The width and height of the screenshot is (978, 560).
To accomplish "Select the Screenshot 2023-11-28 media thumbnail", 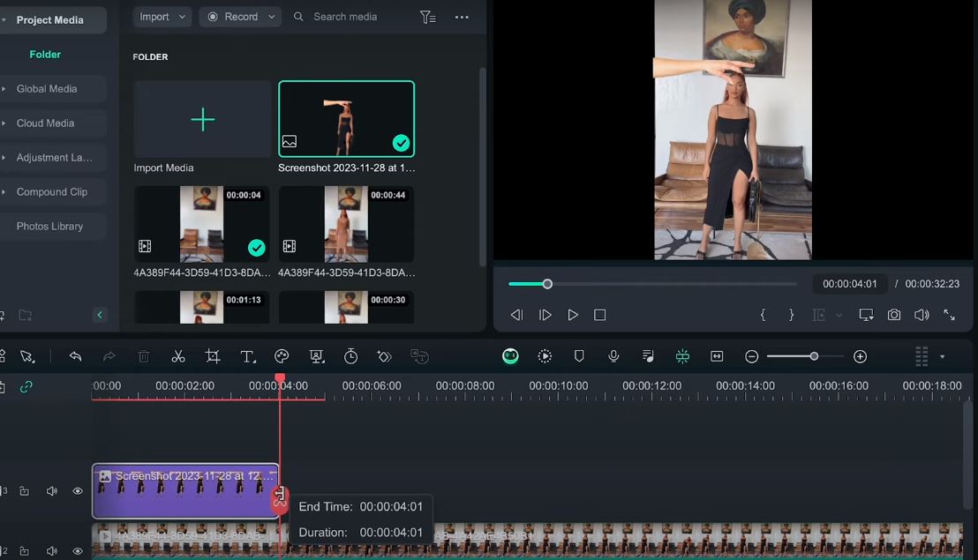I will [x=346, y=119].
